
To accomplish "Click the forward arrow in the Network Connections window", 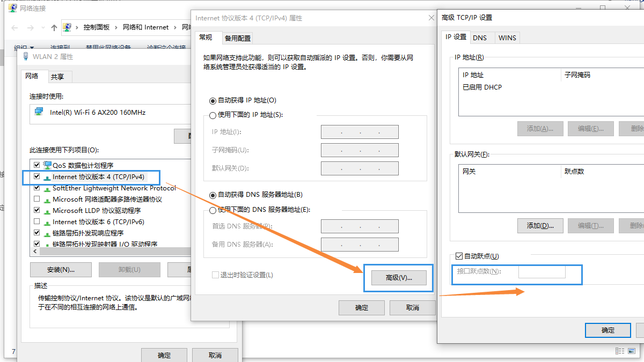I will click(31, 27).
